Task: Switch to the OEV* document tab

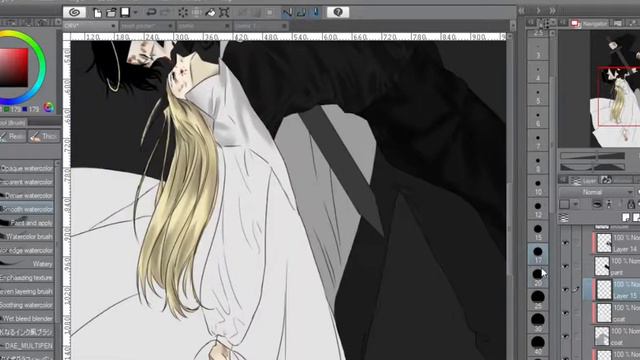Action: point(90,26)
